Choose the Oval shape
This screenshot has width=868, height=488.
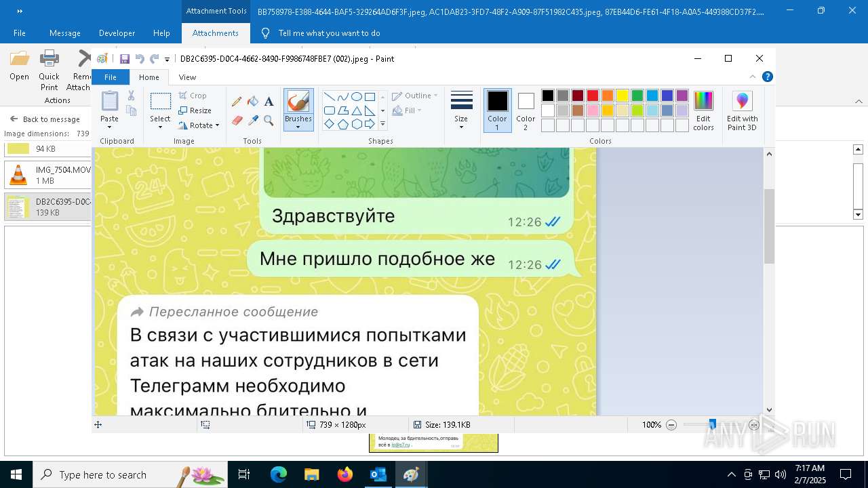coord(356,97)
